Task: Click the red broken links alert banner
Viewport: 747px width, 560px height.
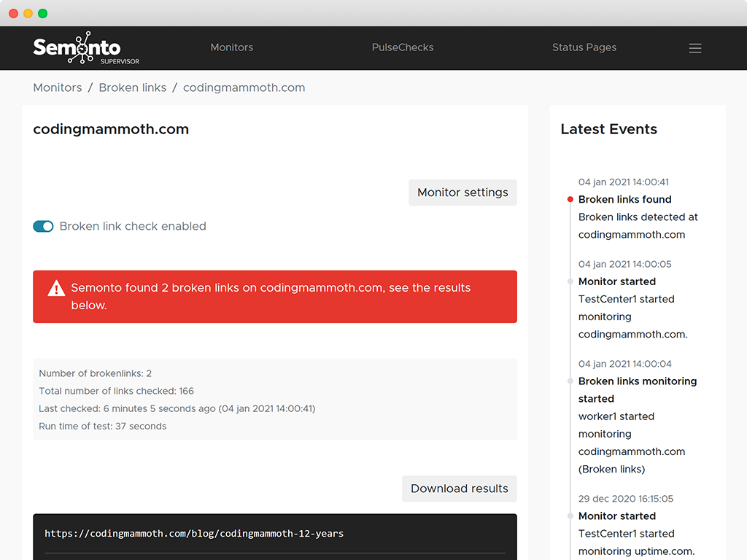Action: 274,297
